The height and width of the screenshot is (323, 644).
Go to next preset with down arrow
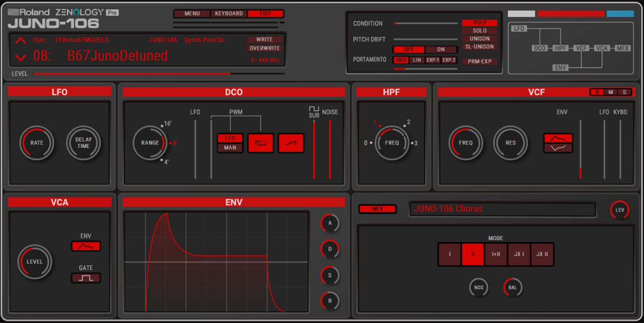(21, 57)
